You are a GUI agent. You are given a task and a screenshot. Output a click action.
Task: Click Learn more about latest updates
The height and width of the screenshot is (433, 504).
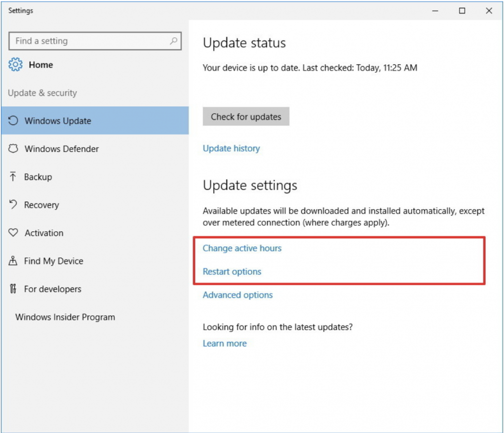(x=224, y=343)
